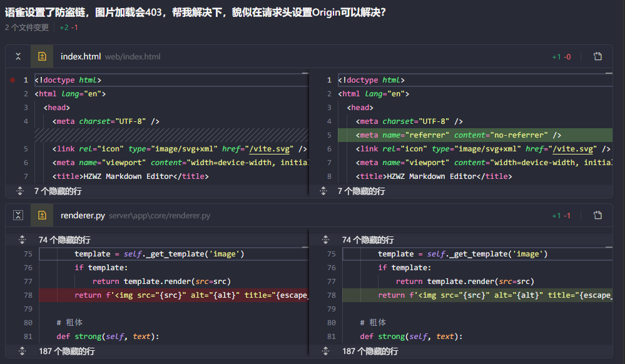The width and height of the screenshot is (625, 364).
Task: Click the title tag line in left pane
Action: click(x=130, y=176)
